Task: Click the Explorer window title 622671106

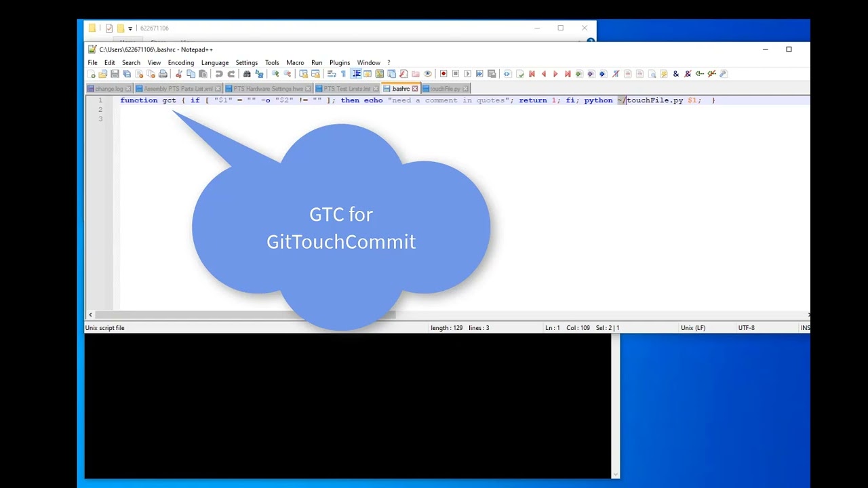Action: tap(155, 28)
